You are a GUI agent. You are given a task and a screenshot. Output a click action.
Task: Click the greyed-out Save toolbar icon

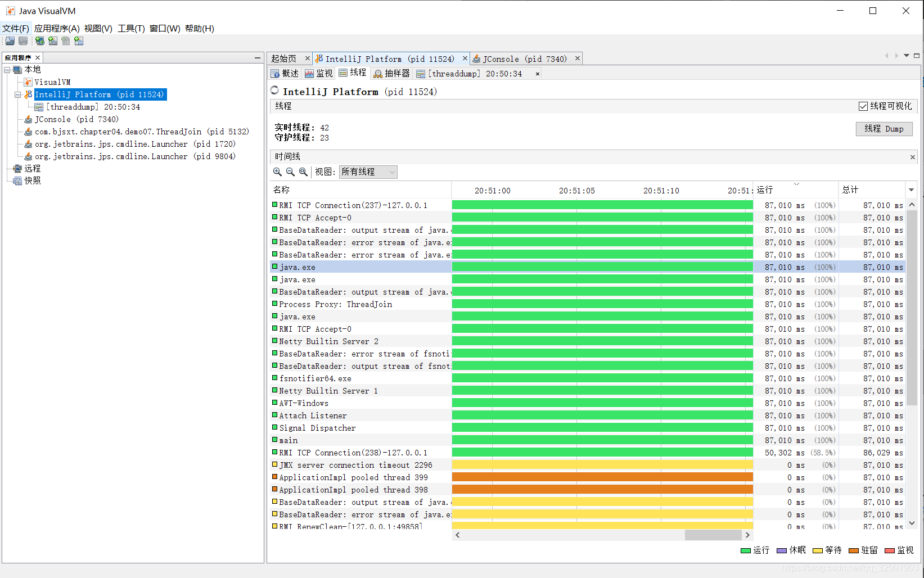(23, 41)
